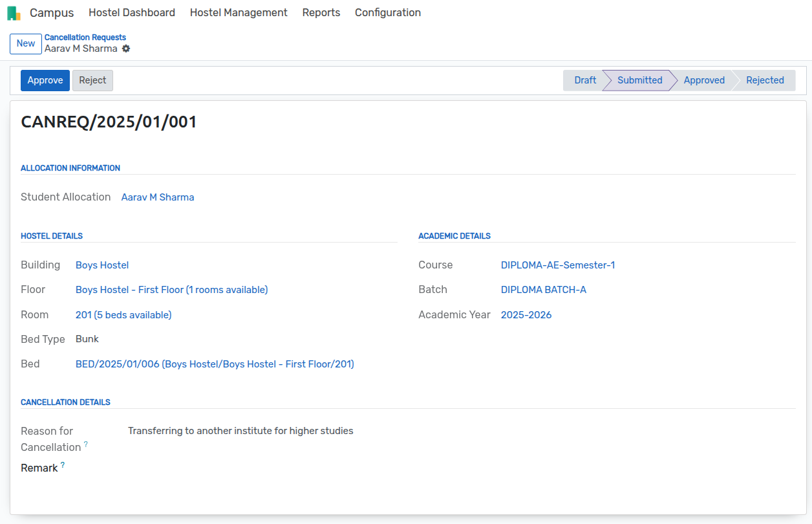Screen dimensions: 812x524
Task: Click the Bunk bed type value
Action: tap(87, 339)
